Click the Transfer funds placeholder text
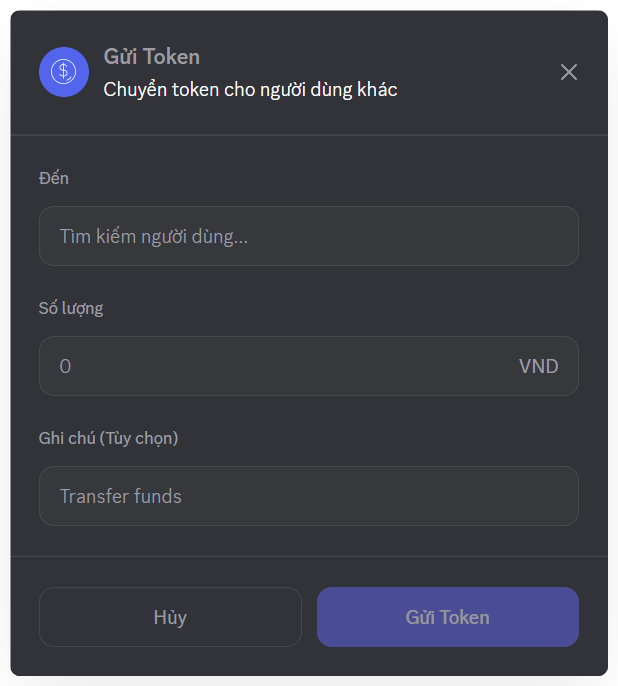The width and height of the screenshot is (618, 686). (x=121, y=496)
